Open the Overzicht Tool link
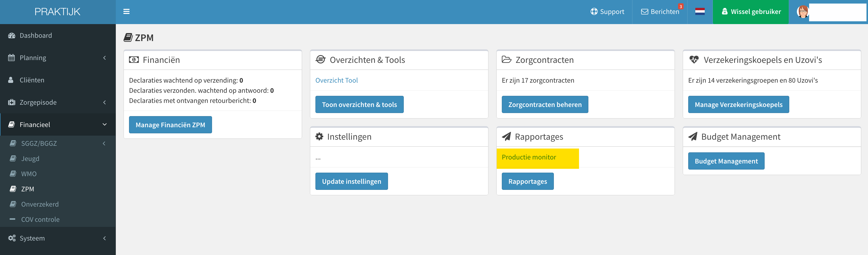868x255 pixels. pyautogui.click(x=336, y=80)
